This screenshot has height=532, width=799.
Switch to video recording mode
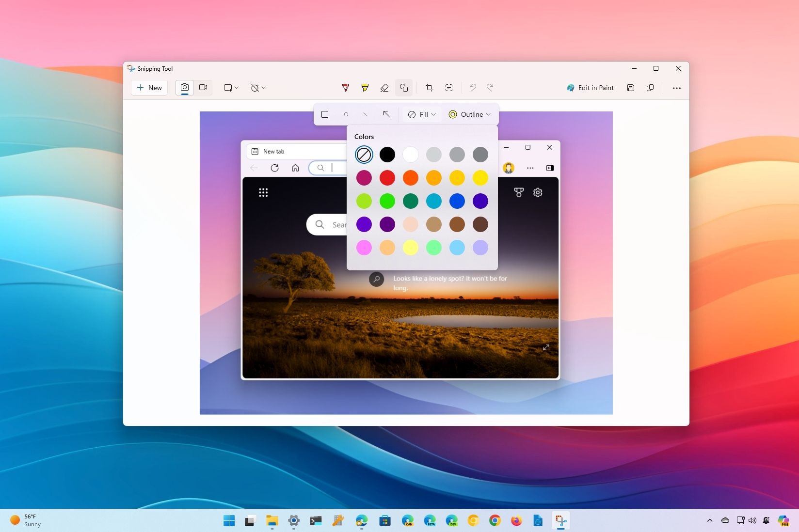tap(203, 88)
